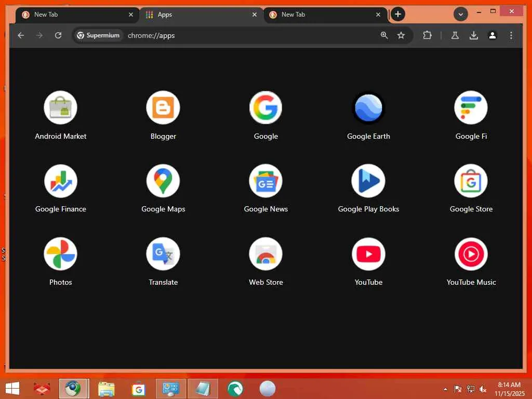Click the Google shopping bag taskbar icon
This screenshot has width=532, height=399.
(x=138, y=389)
